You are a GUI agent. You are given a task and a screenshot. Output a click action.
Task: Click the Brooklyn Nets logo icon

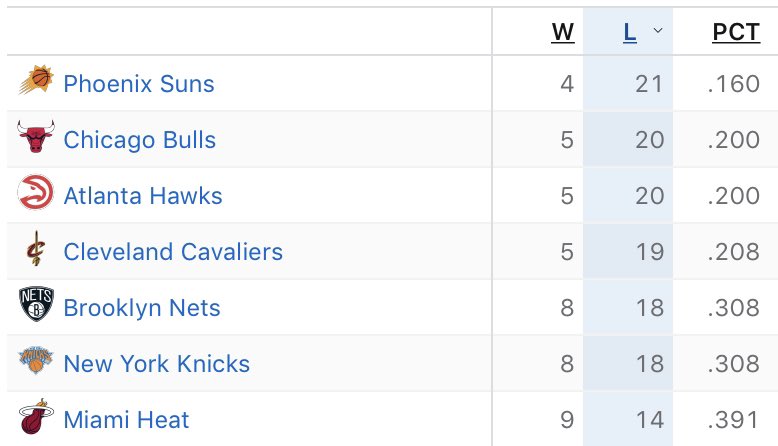pyautogui.click(x=36, y=304)
